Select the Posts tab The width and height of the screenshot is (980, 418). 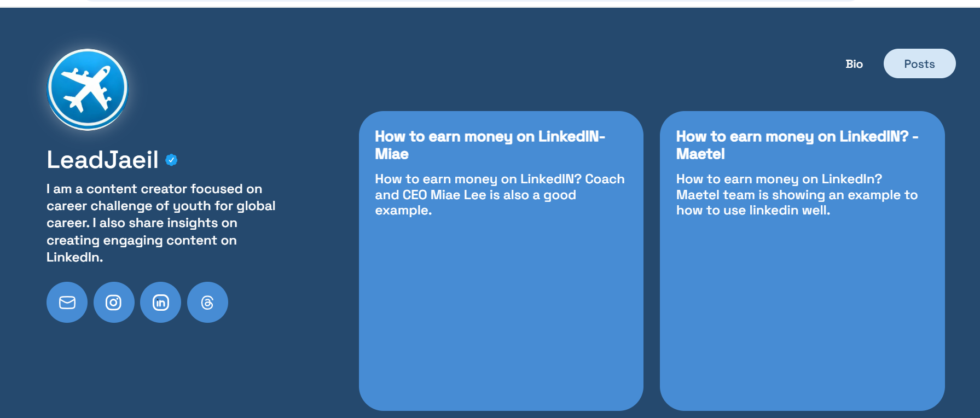[919, 63]
